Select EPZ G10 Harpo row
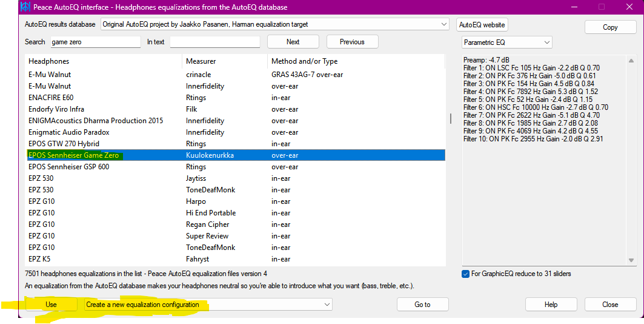 [x=235, y=201]
